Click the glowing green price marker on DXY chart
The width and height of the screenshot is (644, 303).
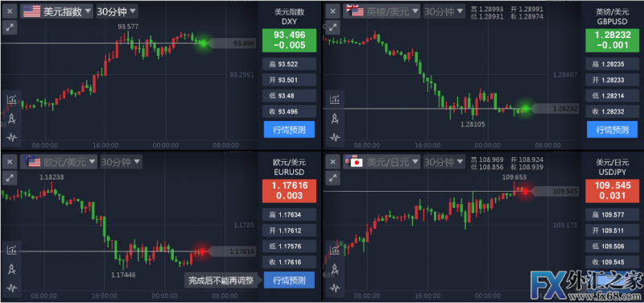[x=204, y=43]
